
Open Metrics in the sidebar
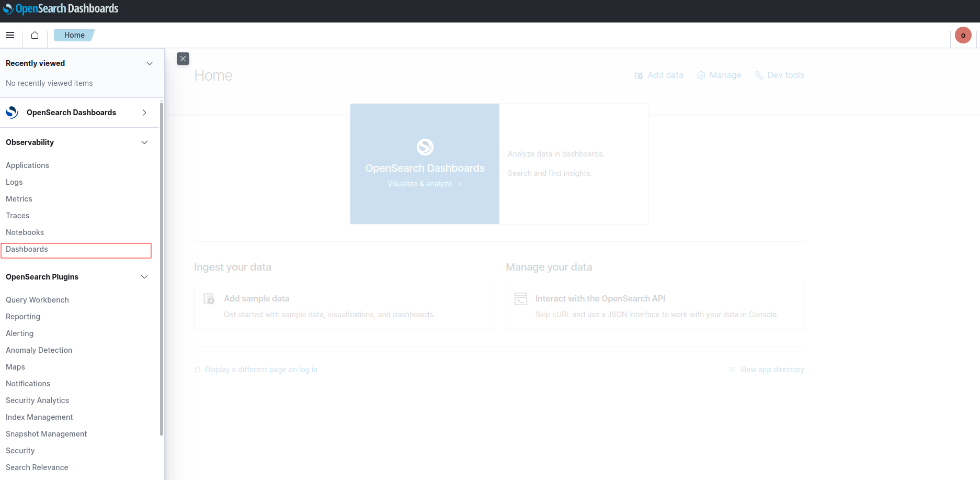tap(19, 199)
